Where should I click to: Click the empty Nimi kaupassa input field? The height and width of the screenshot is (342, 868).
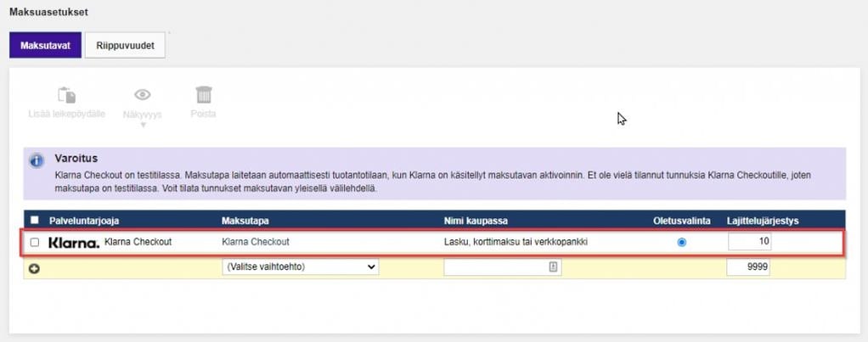pos(503,267)
